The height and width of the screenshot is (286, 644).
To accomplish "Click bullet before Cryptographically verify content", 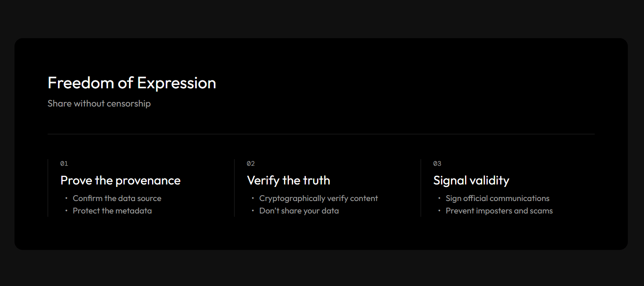I will pos(253,199).
